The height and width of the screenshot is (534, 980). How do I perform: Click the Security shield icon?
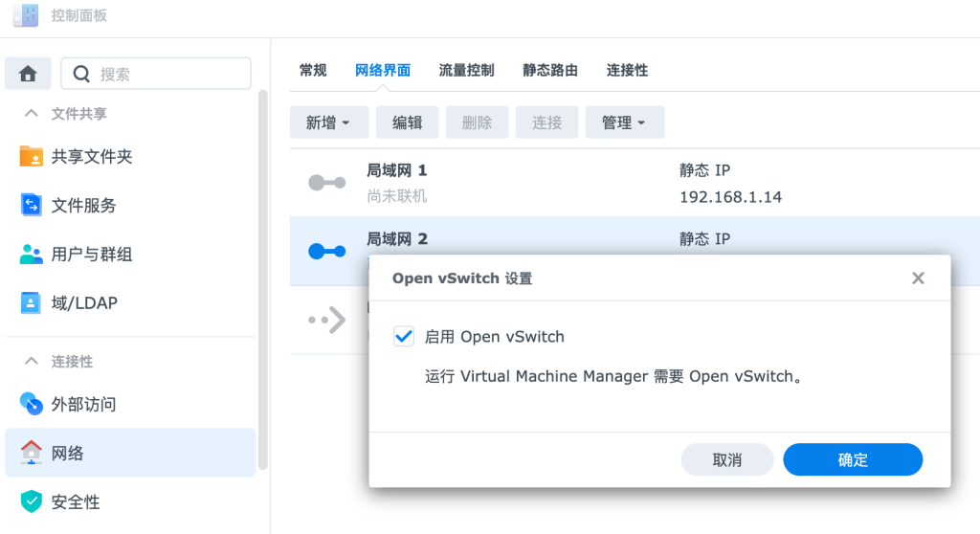point(32,501)
